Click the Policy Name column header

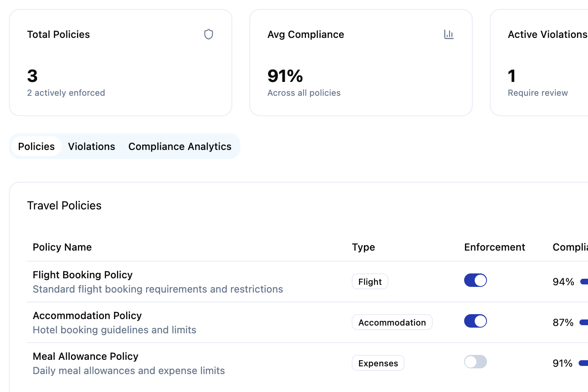(x=62, y=247)
